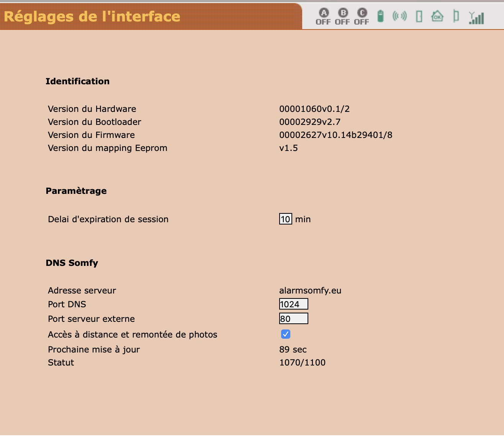Click the radio communication waves icon
This screenshot has height=436, width=504.
click(399, 16)
